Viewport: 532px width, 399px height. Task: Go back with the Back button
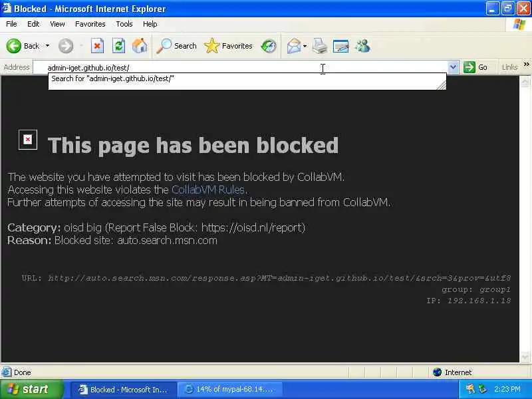(23, 46)
